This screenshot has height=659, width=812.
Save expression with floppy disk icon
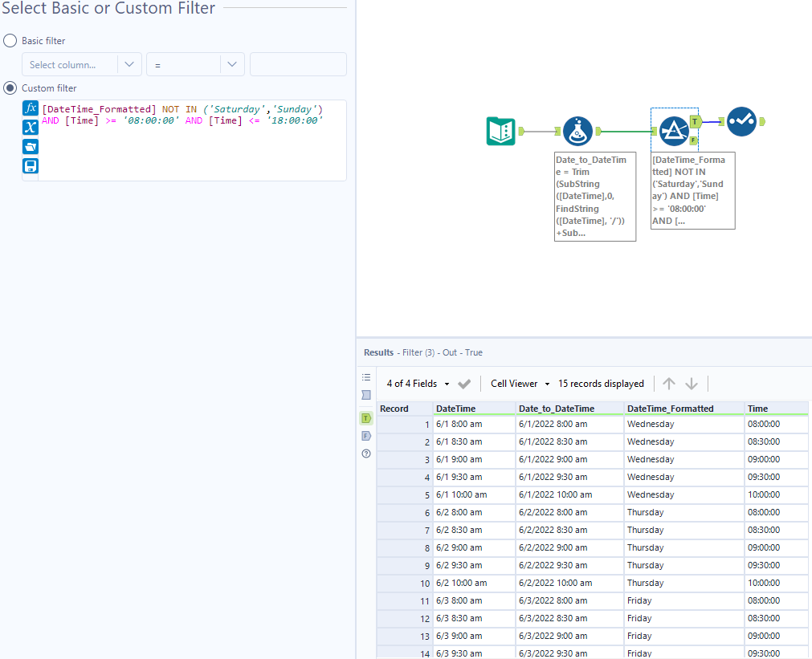[31, 166]
